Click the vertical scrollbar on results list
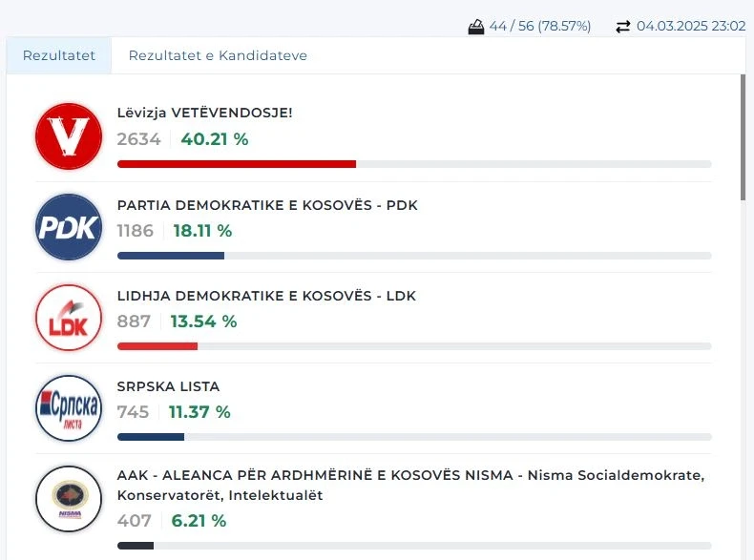 [x=743, y=138]
